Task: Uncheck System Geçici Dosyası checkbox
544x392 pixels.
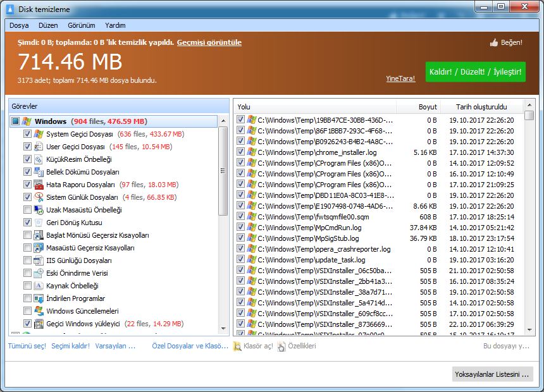Action: (x=27, y=134)
